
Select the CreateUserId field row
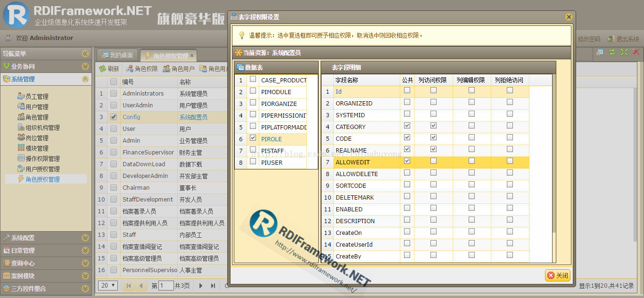425,244
